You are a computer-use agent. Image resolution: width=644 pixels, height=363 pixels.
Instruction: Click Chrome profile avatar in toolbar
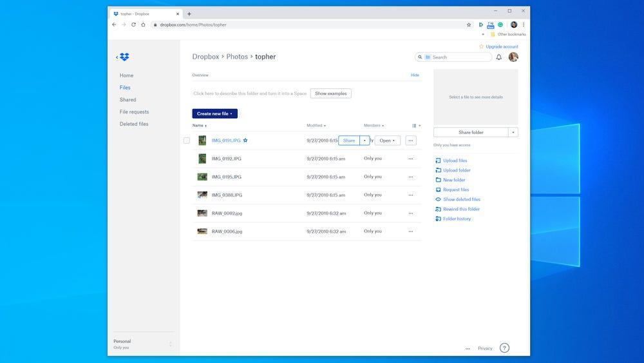514,25
